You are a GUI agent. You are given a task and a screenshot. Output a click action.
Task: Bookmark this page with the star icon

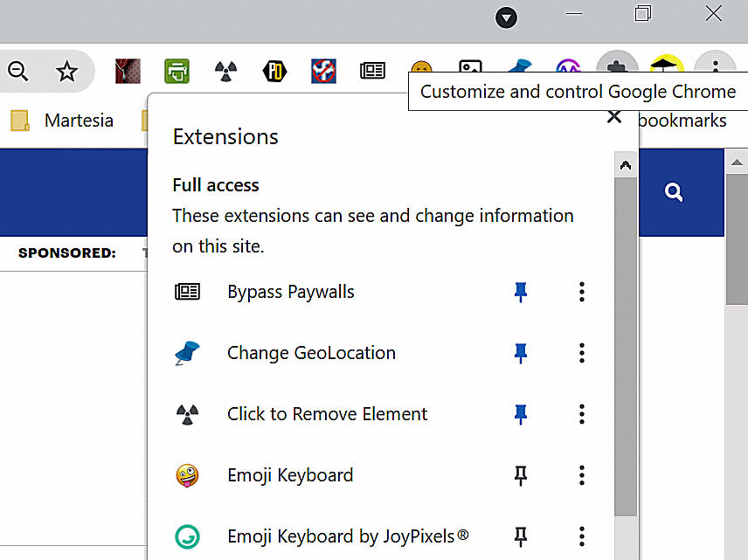66,72
